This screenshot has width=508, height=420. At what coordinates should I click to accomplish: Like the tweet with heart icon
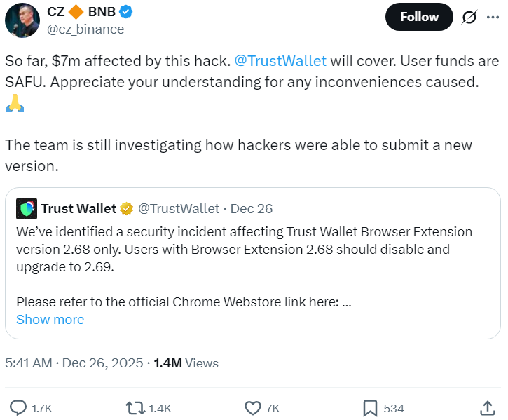[x=253, y=407]
